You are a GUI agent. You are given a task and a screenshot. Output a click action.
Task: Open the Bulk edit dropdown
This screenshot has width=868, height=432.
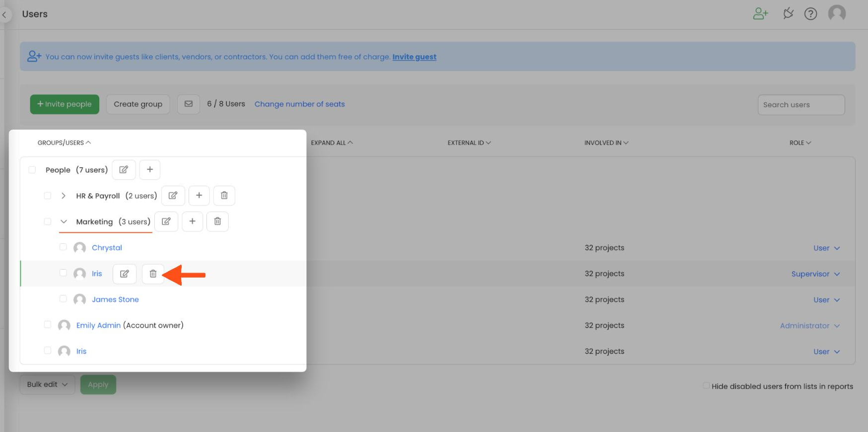(47, 384)
